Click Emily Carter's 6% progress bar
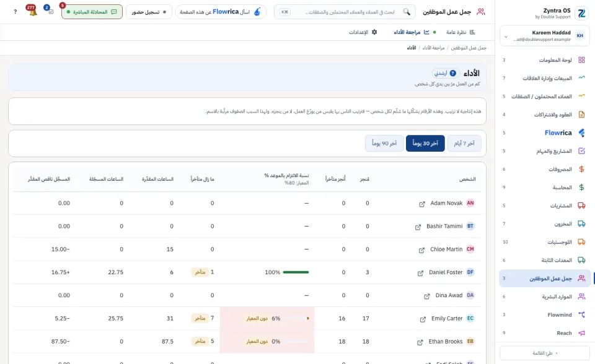The image size is (595, 364). tap(296, 318)
